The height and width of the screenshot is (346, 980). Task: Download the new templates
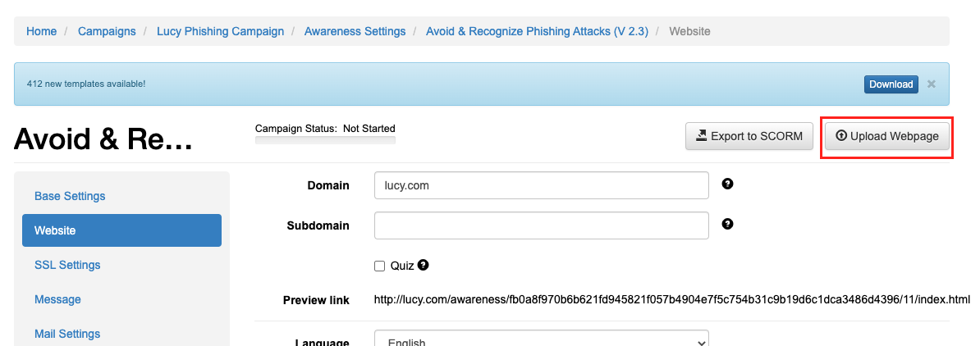(x=891, y=84)
